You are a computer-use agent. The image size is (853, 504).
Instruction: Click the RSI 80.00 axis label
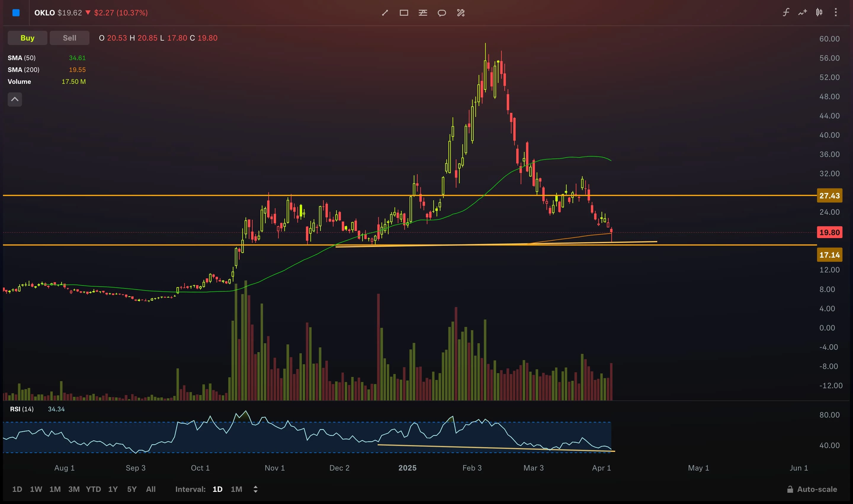[x=830, y=415]
